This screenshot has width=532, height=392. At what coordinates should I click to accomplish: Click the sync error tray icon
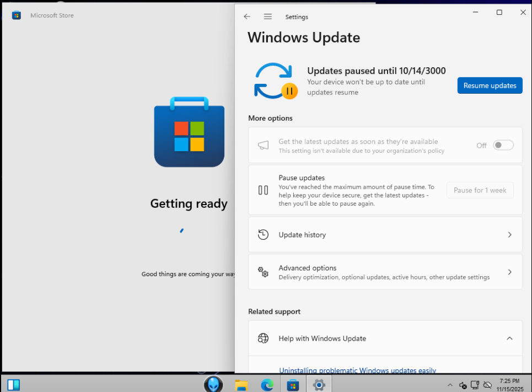pos(463,385)
